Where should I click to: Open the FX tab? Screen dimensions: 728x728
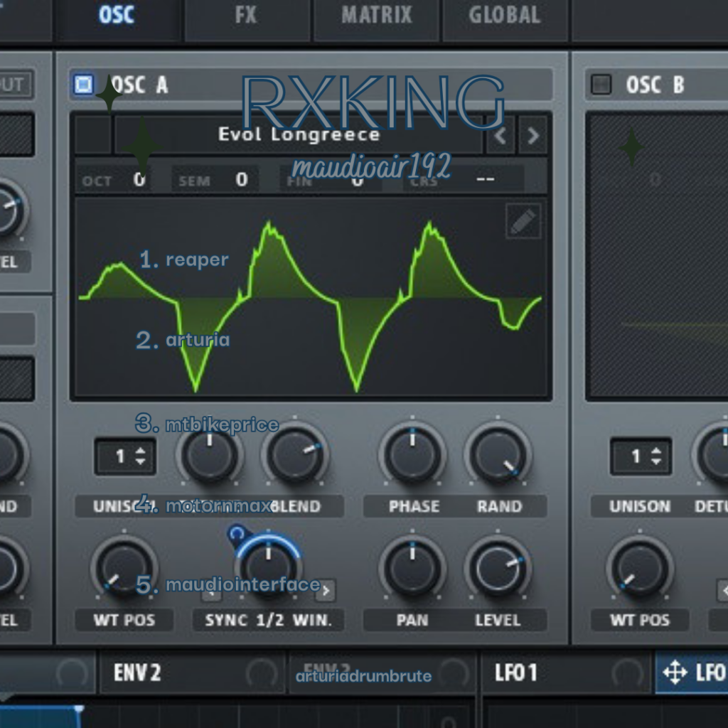click(246, 15)
